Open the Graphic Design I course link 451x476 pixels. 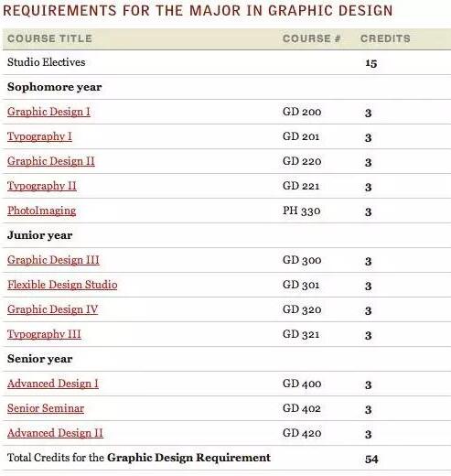[48, 112]
